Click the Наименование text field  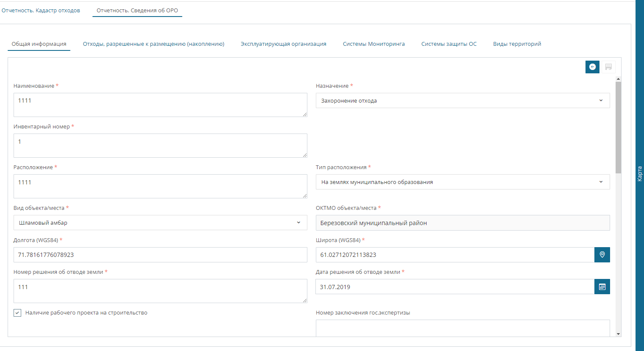click(x=160, y=105)
